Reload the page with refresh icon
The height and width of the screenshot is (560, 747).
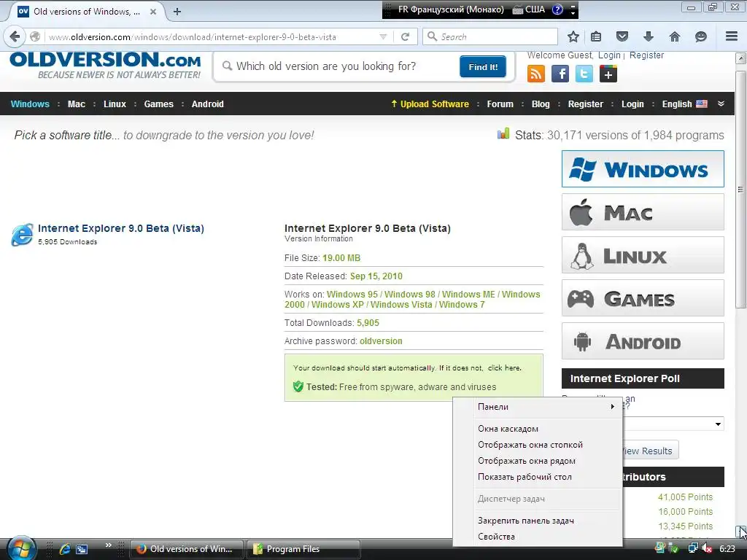406,36
